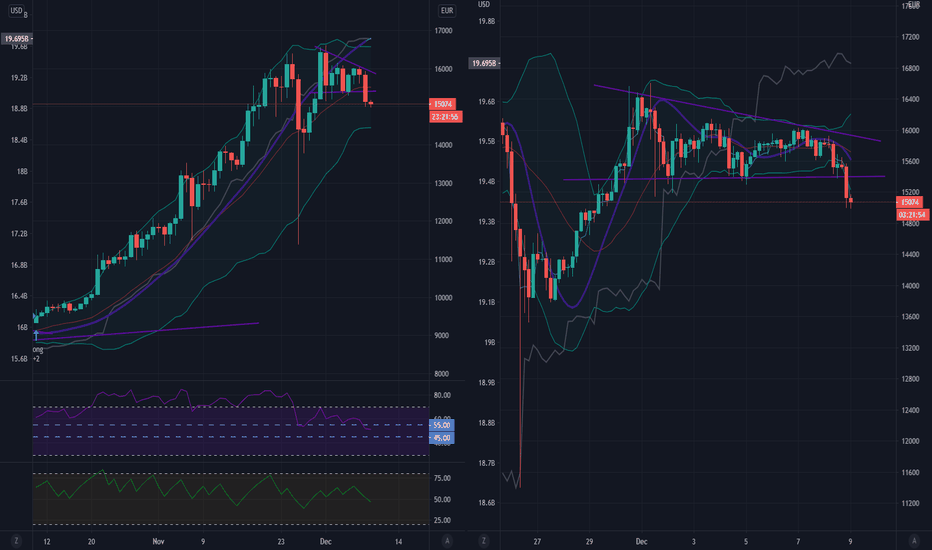Click the 8000 price axis label on left chart

[x=442, y=374]
